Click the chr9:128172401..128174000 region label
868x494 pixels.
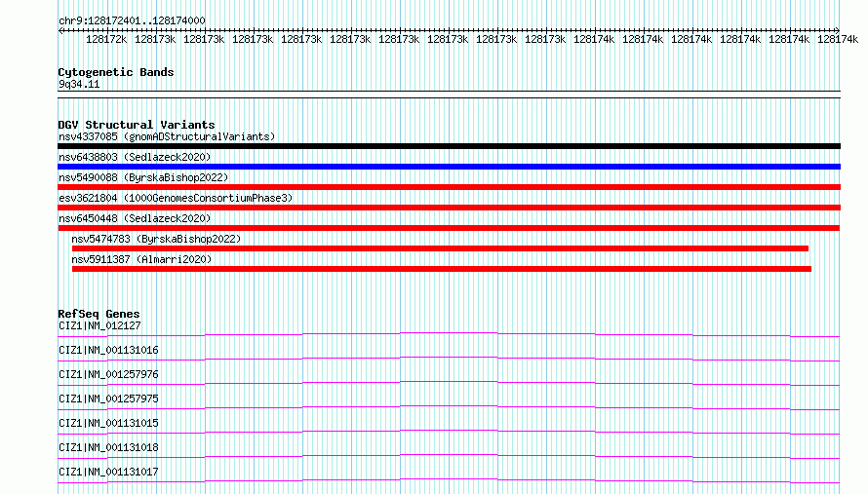click(x=132, y=20)
